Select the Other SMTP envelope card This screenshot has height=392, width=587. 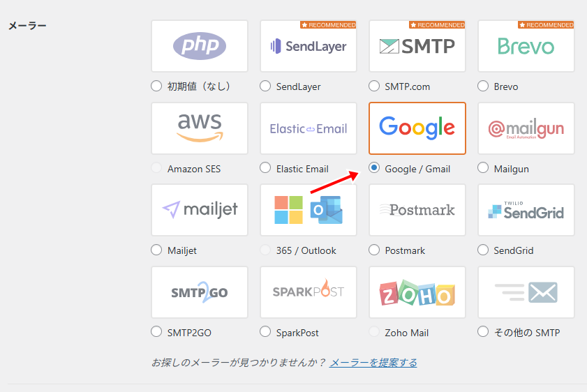[x=526, y=292]
